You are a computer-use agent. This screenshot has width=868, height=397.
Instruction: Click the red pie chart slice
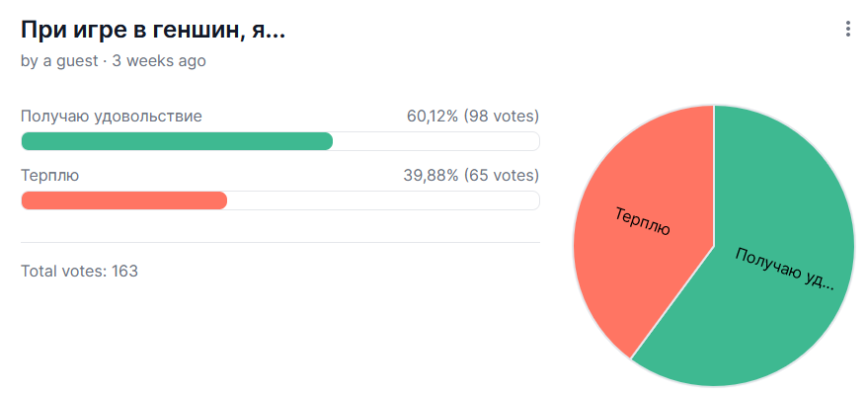(x=632, y=277)
